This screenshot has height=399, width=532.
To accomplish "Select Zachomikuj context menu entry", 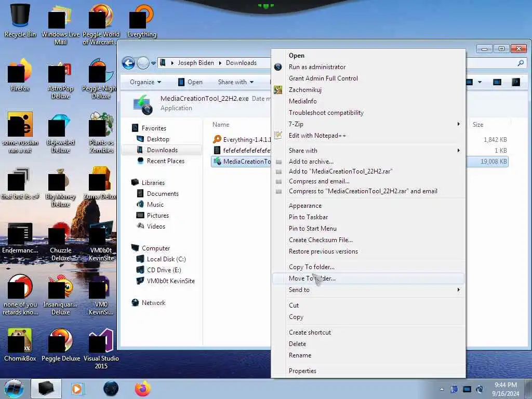I will tap(368, 90).
